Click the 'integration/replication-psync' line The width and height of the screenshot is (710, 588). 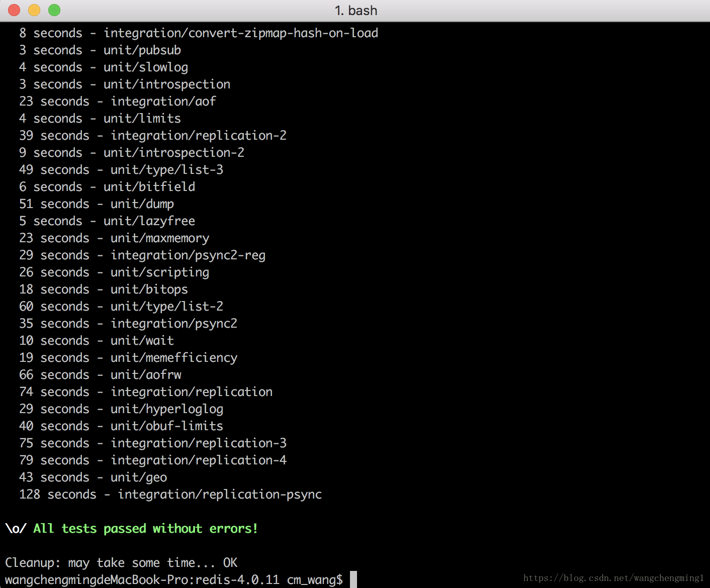170,495
